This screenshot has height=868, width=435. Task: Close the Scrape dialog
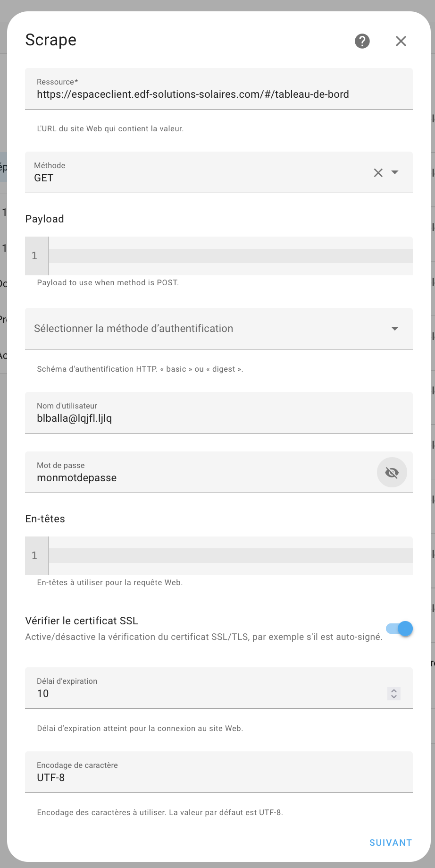click(401, 41)
